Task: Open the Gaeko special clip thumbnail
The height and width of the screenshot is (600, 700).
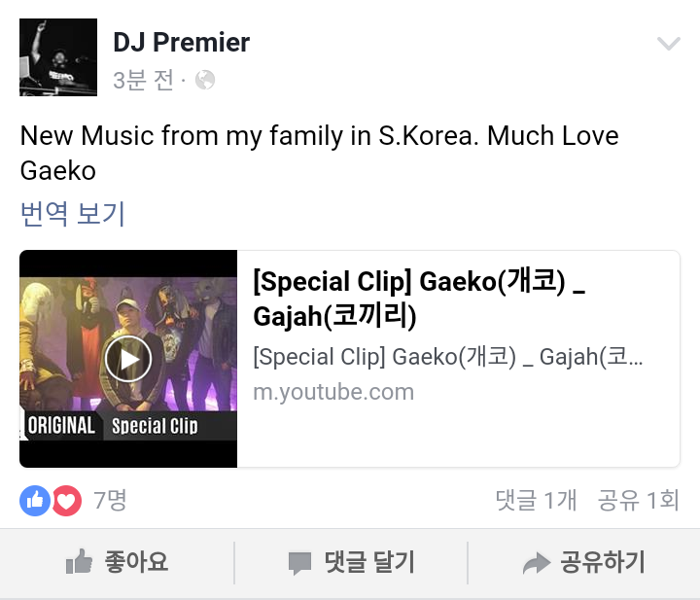Action: pyautogui.click(x=128, y=359)
